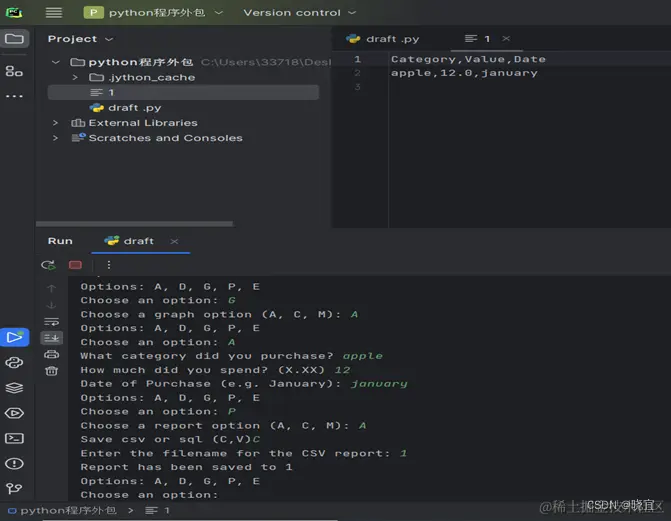Open the PyCharm main menu hamburger
This screenshot has width=671, height=521.
[53, 12]
